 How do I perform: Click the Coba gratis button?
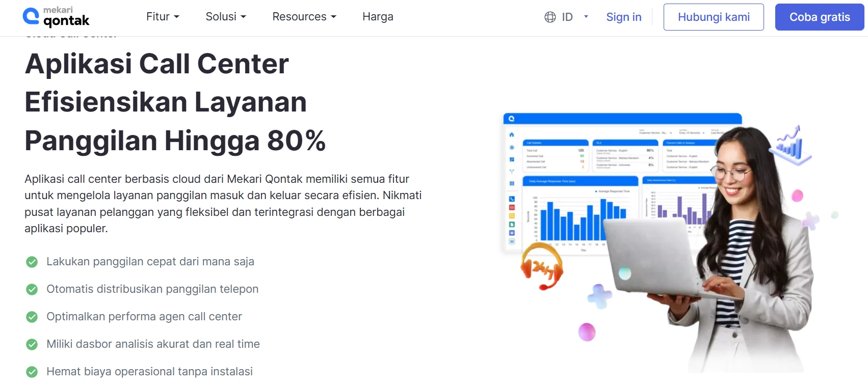click(819, 17)
